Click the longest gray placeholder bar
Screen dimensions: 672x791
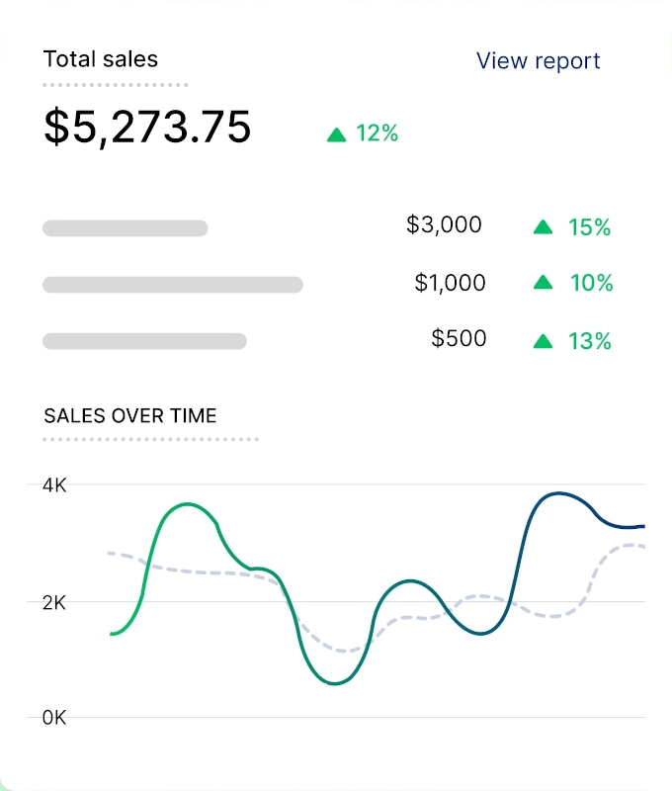point(172,285)
